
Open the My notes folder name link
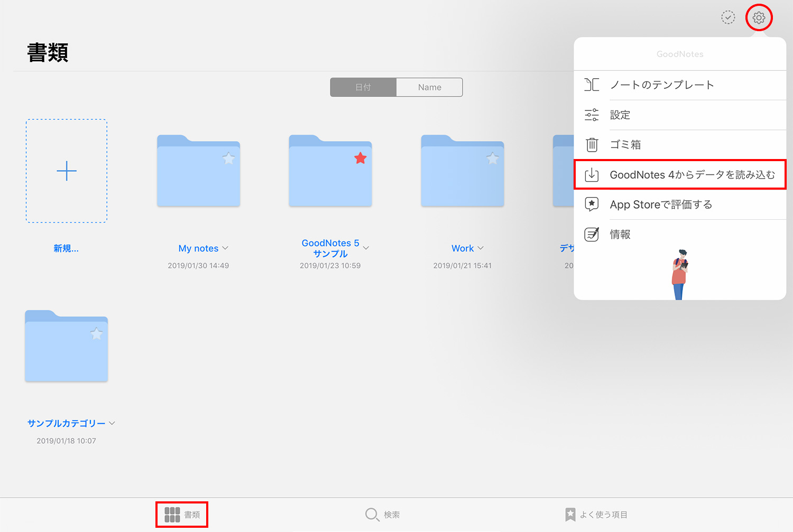[x=198, y=248]
